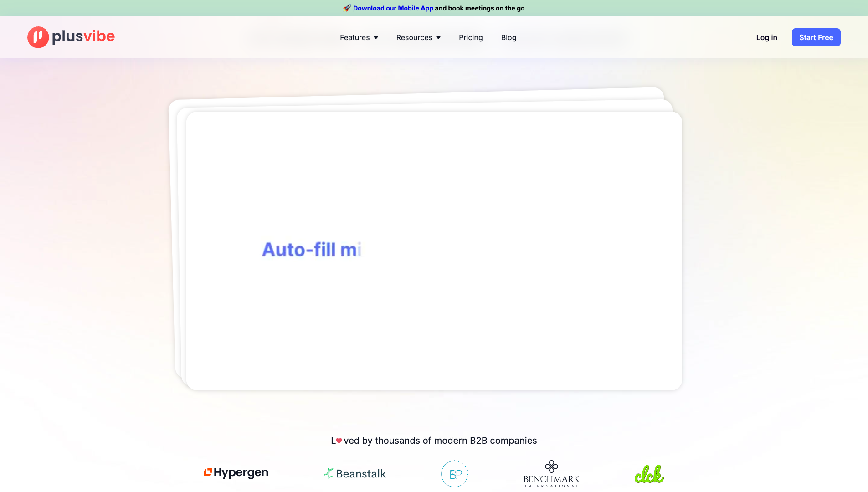Viewport: 868px width, 492px height.
Task: Navigate to the Blog section
Action: (508, 37)
